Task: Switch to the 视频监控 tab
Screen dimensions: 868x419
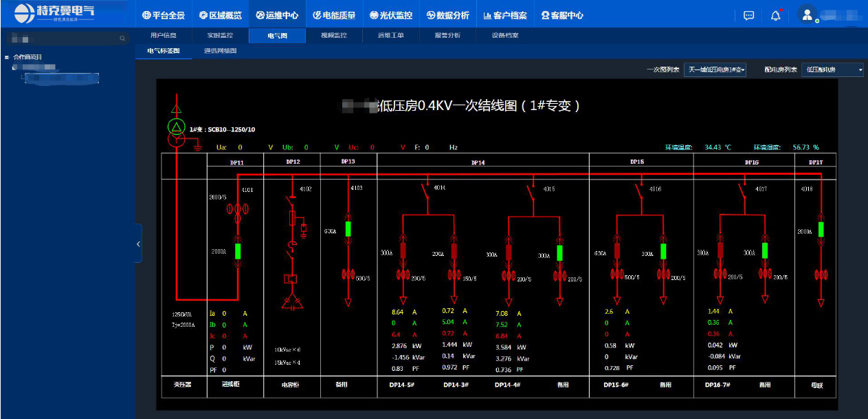Action: click(x=334, y=35)
